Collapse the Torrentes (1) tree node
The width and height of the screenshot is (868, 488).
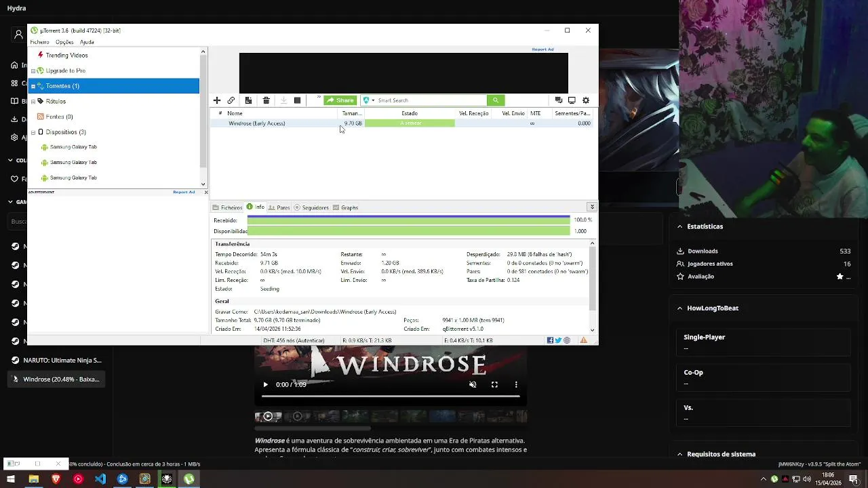point(33,86)
